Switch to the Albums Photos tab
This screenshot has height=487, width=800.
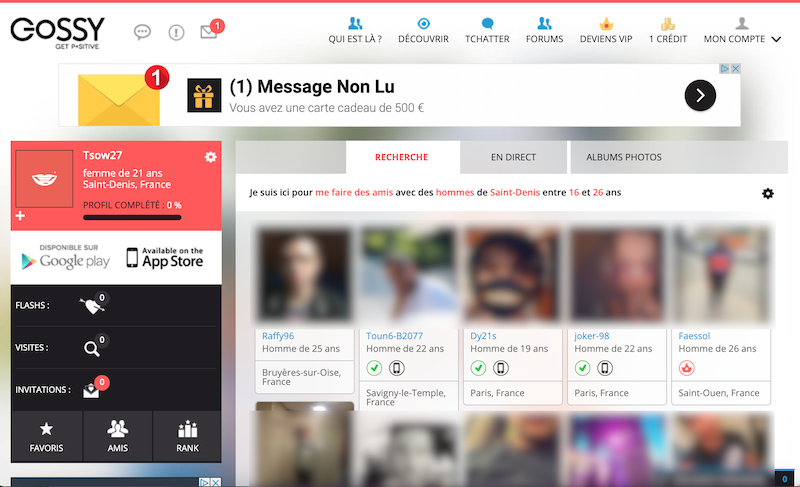click(623, 157)
